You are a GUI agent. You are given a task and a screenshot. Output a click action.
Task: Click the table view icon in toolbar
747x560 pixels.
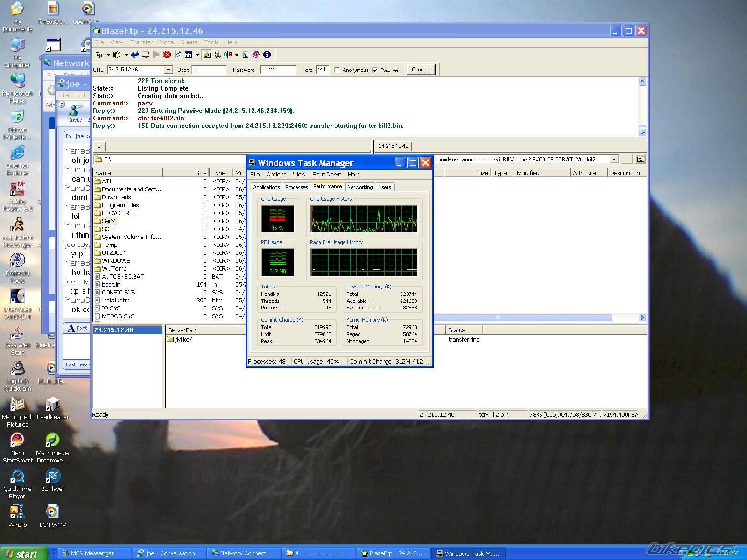pyautogui.click(x=189, y=55)
